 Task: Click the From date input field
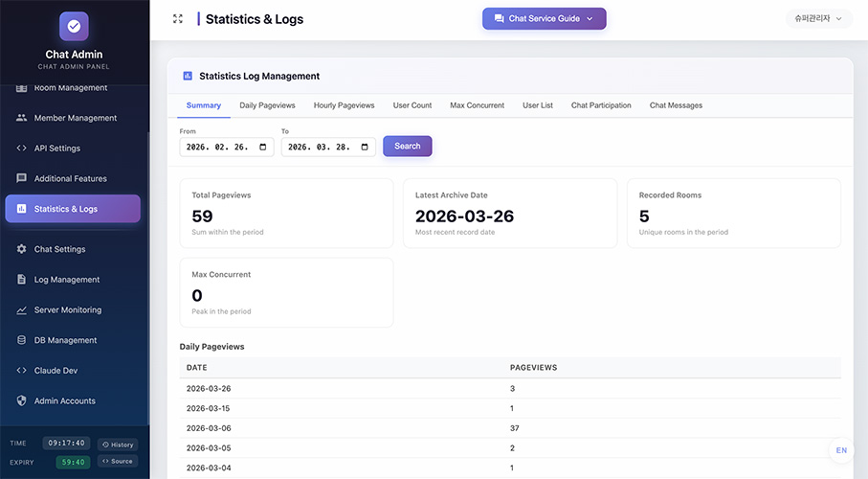click(x=227, y=147)
